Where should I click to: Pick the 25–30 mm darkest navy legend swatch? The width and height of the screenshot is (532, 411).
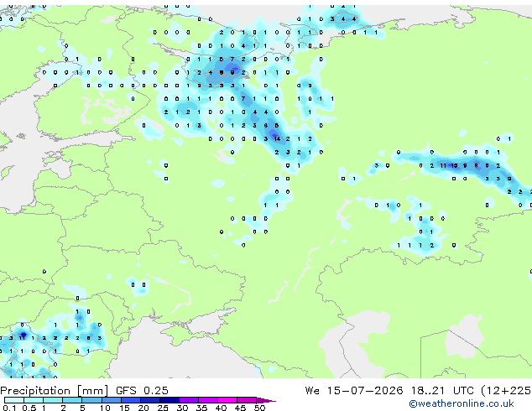tap(170, 400)
